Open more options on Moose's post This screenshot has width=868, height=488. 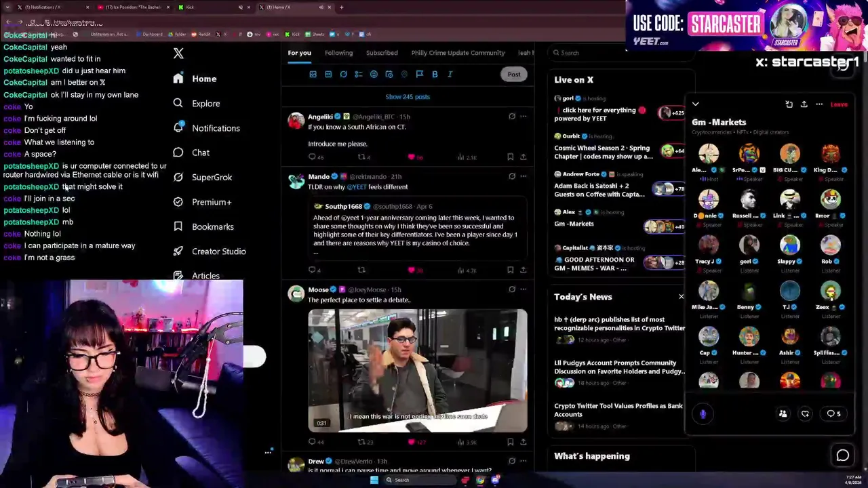(523, 289)
